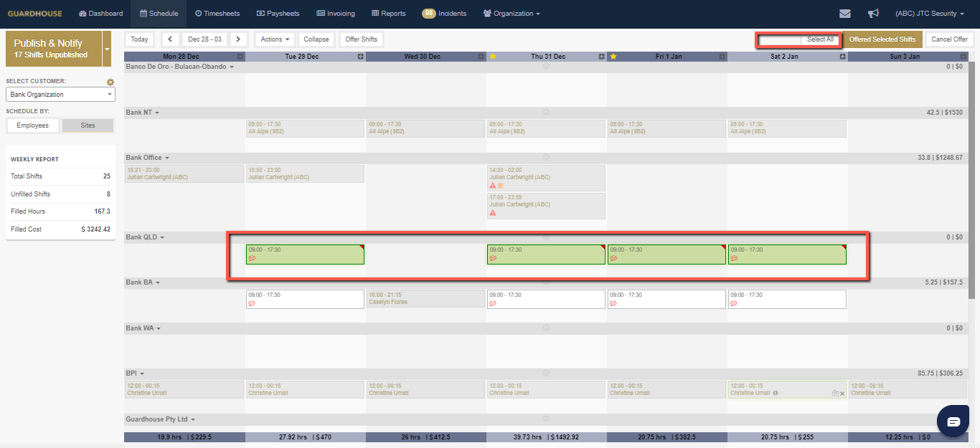
Task: Add a shift using the plus on Mon 28 Dec
Action: click(x=240, y=57)
